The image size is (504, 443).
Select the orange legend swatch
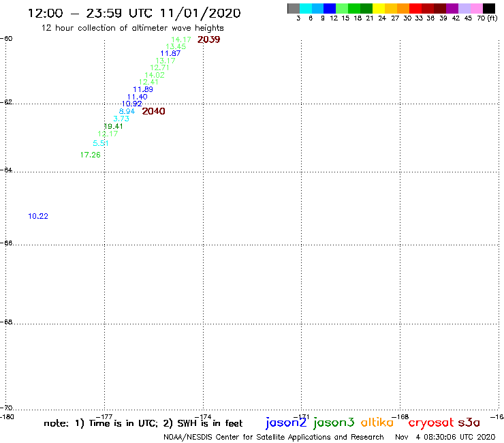click(403, 8)
